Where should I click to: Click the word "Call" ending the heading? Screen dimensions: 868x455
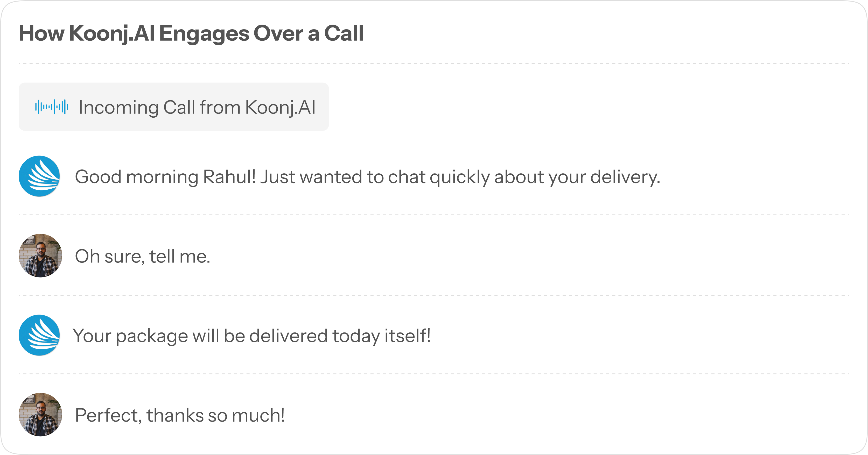(x=344, y=33)
